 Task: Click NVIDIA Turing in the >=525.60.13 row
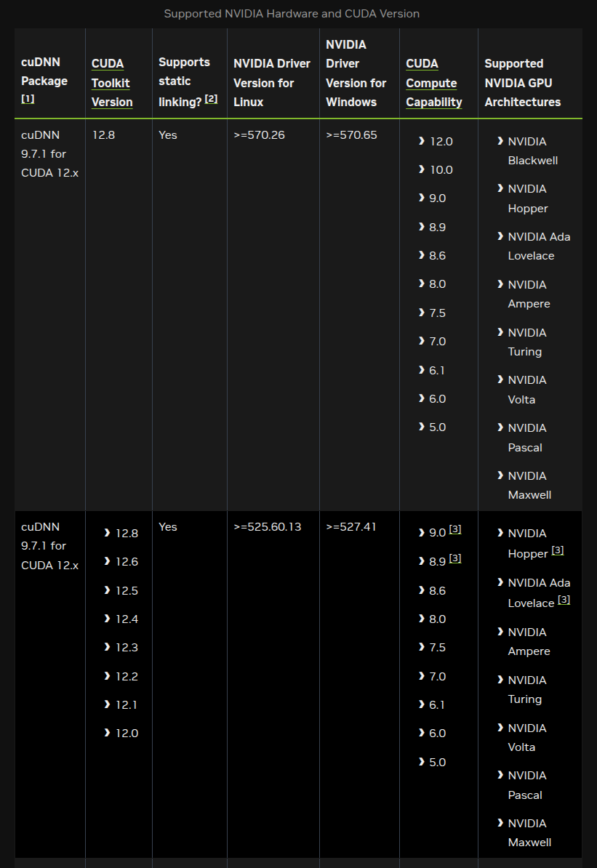click(527, 690)
